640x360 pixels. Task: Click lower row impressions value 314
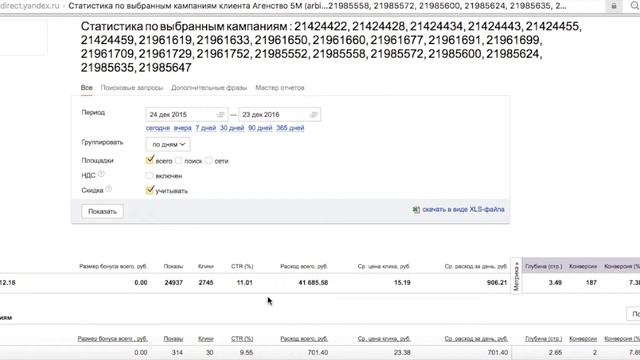pyautogui.click(x=177, y=353)
